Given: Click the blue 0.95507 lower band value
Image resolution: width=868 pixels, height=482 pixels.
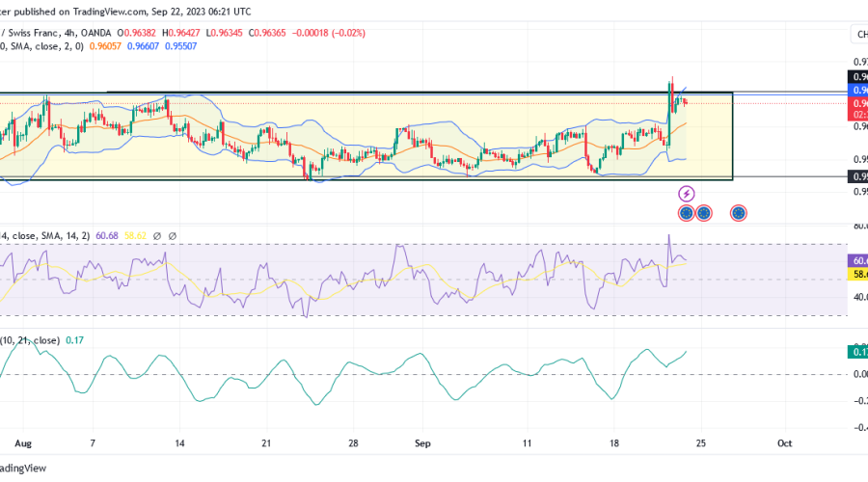Looking at the screenshot, I should pyautogui.click(x=181, y=46).
